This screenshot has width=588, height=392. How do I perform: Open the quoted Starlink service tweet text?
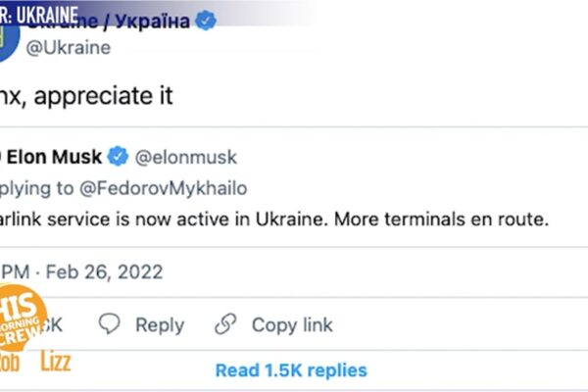[274, 220]
